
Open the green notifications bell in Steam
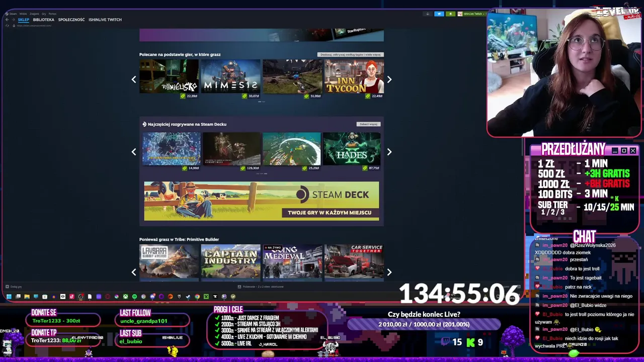(x=451, y=14)
